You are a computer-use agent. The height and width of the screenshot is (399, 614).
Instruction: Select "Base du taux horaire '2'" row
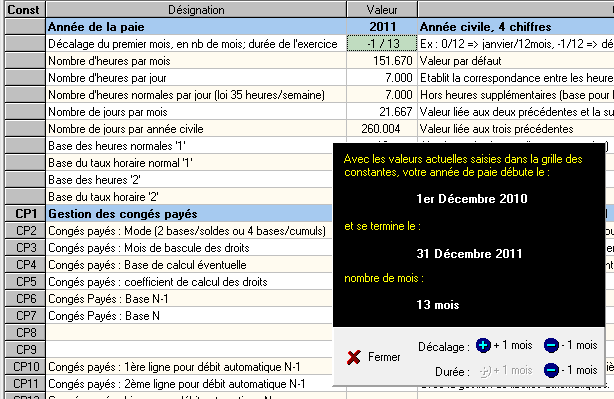point(190,197)
